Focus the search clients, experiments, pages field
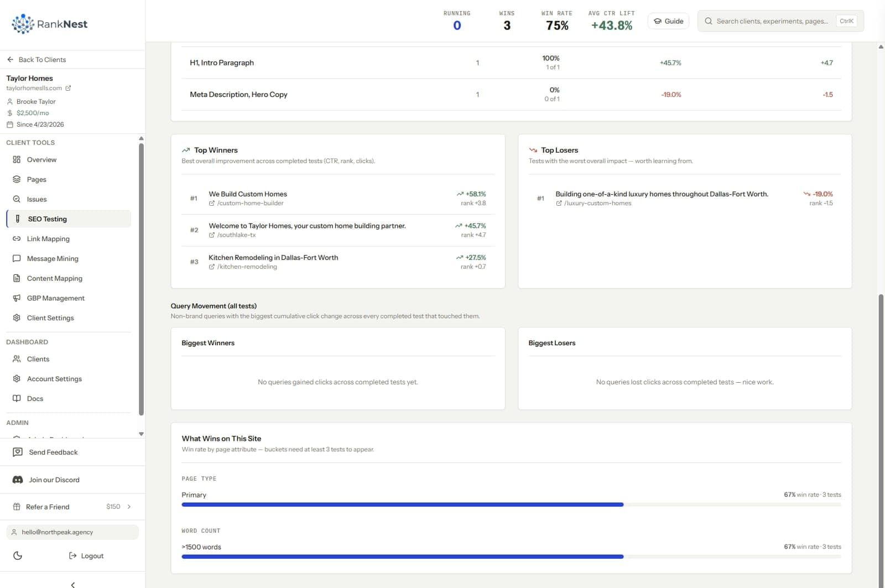The image size is (885, 588). click(x=780, y=21)
